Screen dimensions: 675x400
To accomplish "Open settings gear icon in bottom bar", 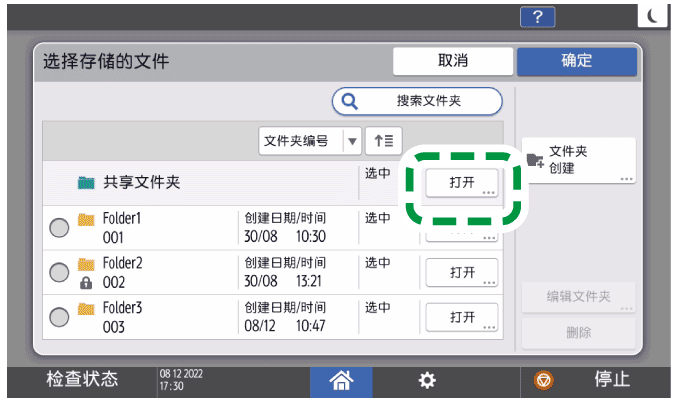I will 427,381.
